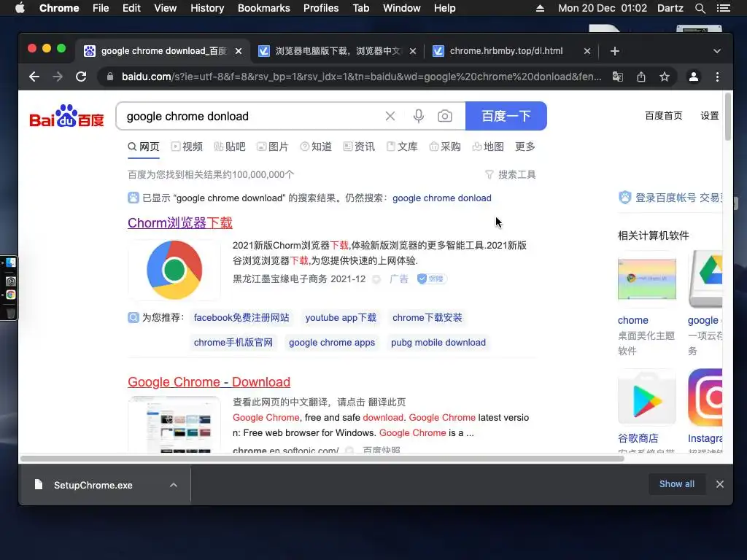Click the padlock site info icon
747x560 pixels.
[110, 77]
